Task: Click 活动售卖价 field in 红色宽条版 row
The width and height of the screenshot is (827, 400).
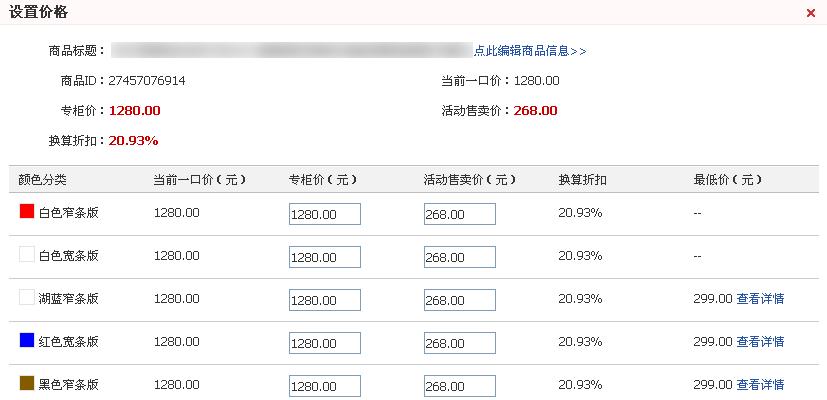Action: [460, 343]
